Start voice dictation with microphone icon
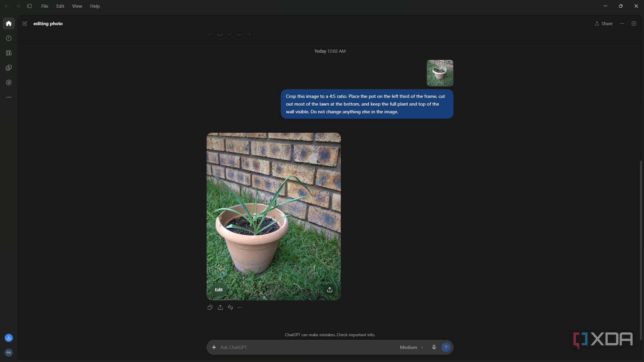This screenshot has height=362, width=644. [x=434, y=347]
